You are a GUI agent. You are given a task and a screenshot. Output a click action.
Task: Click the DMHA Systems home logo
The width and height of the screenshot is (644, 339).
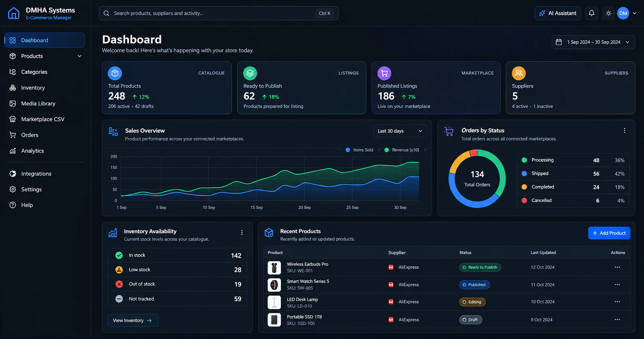point(14,13)
